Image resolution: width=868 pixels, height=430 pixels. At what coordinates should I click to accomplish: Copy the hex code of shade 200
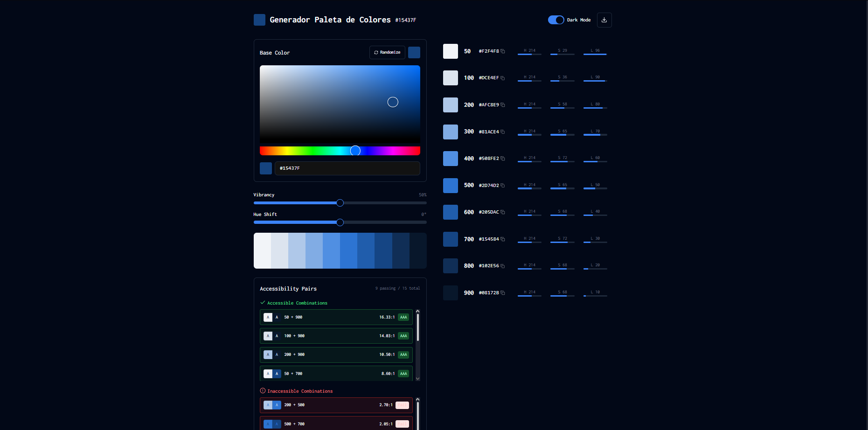[503, 105]
